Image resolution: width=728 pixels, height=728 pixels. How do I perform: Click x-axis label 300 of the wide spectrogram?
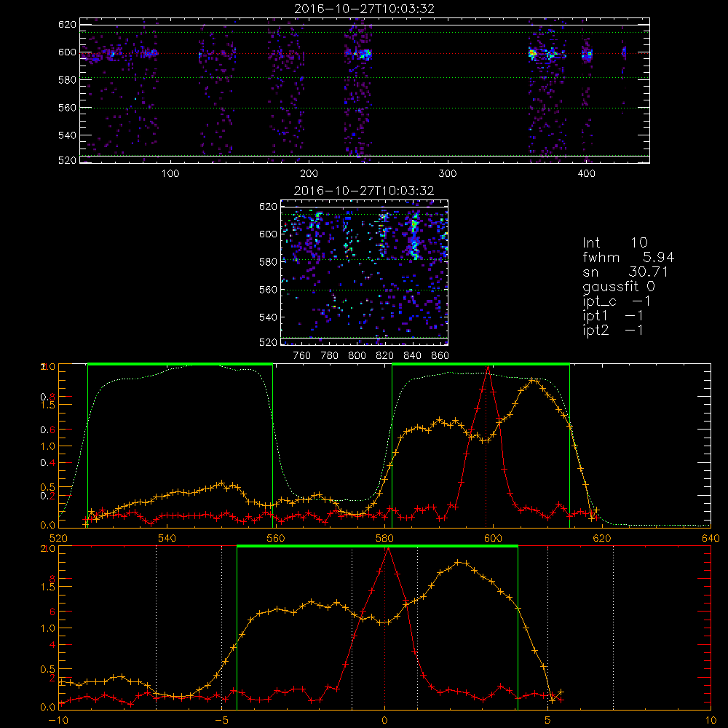pyautogui.click(x=448, y=174)
